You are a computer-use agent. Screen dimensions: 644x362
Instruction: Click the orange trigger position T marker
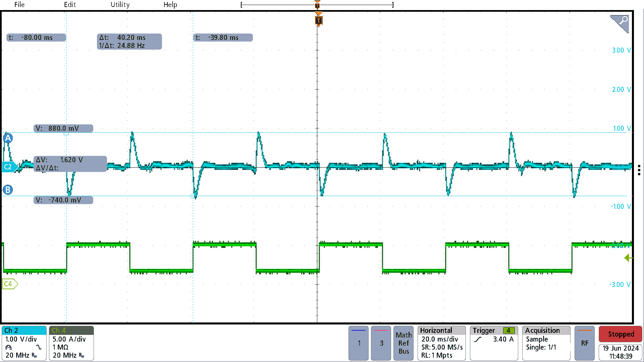coord(319,21)
